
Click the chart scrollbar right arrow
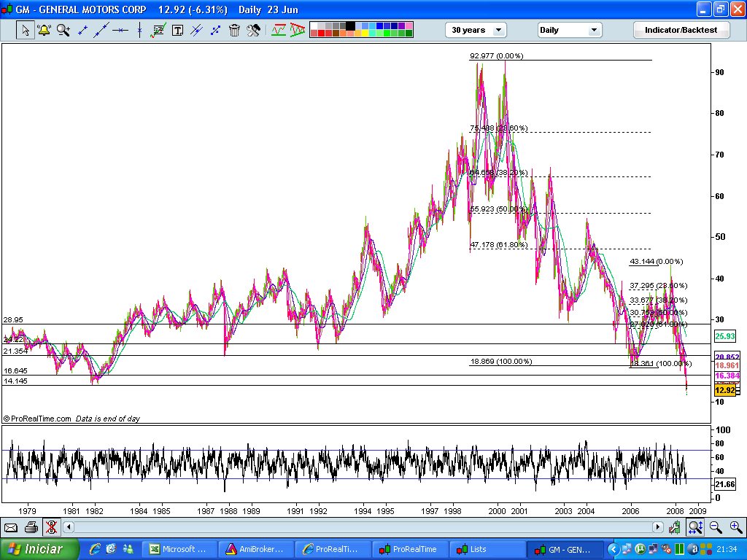pos(658,527)
